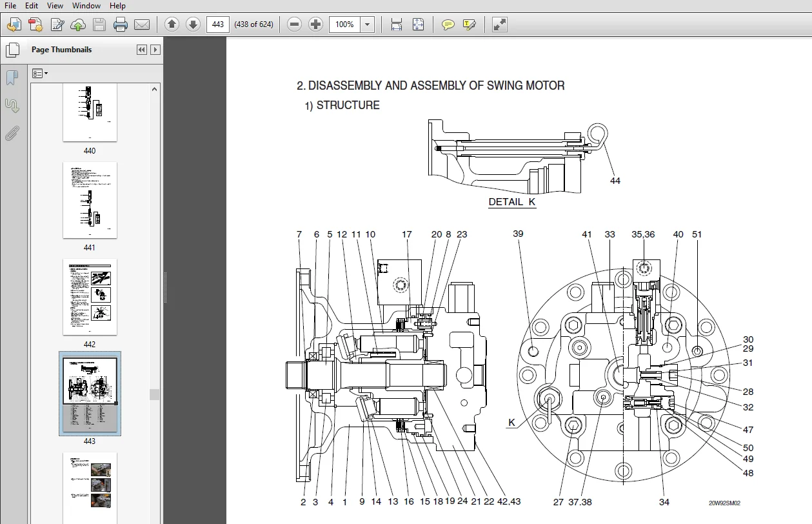The width and height of the screenshot is (812, 524).
Task: Select the highlight text tool
Action: 469,25
